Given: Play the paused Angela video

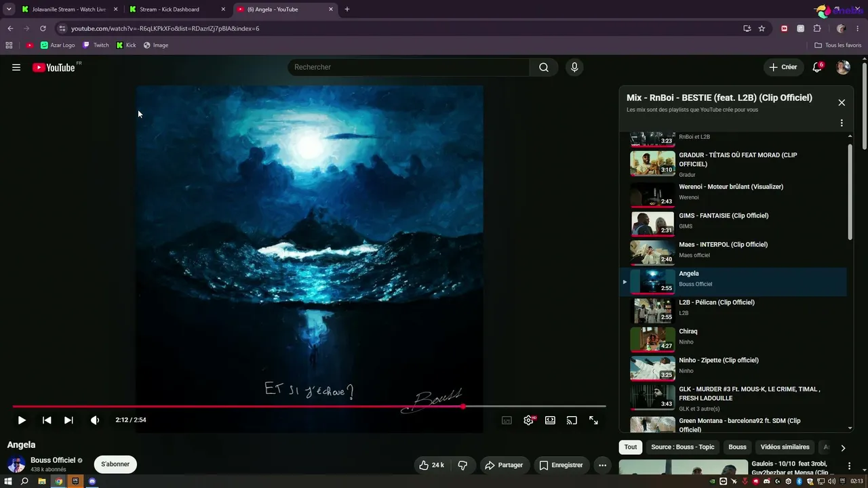Looking at the screenshot, I should point(22,420).
